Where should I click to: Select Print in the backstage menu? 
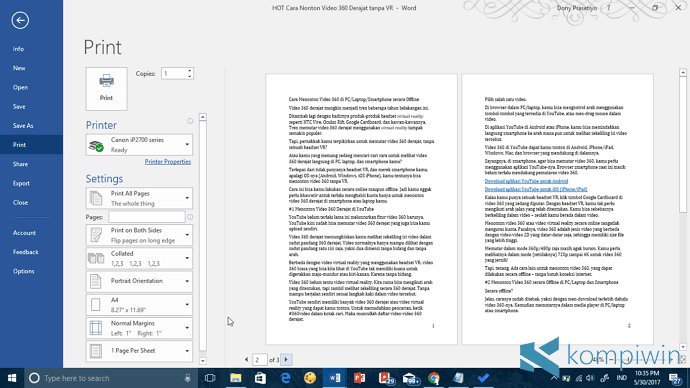point(31,145)
